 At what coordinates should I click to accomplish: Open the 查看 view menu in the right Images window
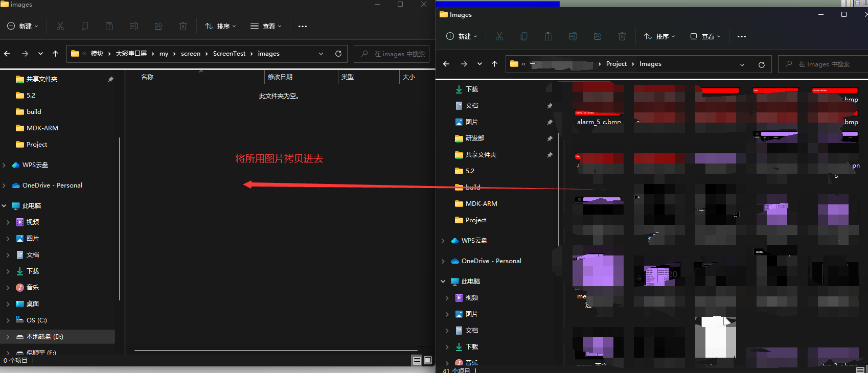[x=705, y=36]
